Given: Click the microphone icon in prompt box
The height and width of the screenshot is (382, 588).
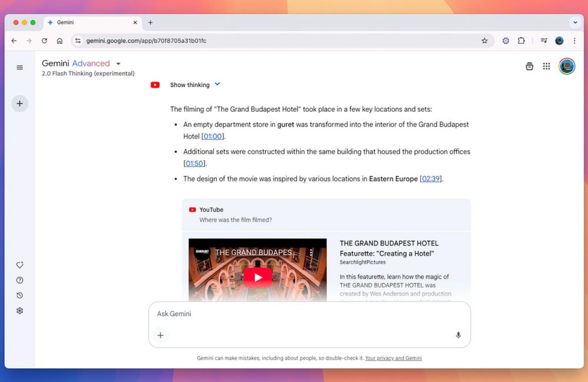Looking at the screenshot, I should click(458, 335).
